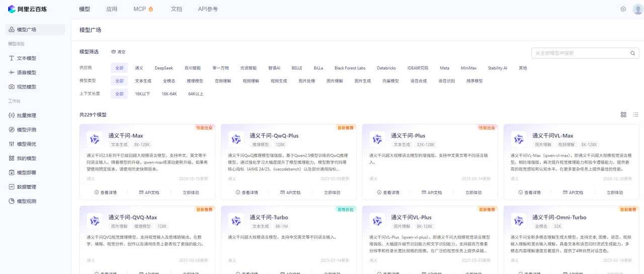Switch to list view layout icon
The width and height of the screenshot is (644, 274).
coord(636,115)
